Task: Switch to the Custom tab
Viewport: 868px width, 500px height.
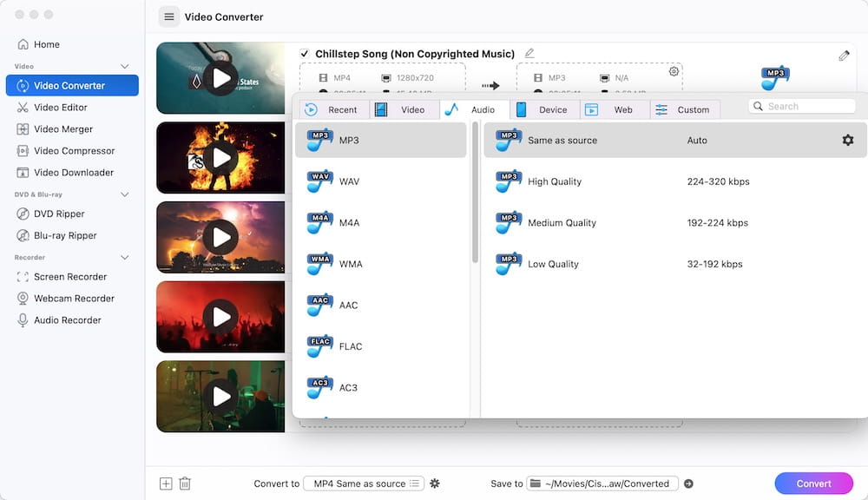Action: 685,109
